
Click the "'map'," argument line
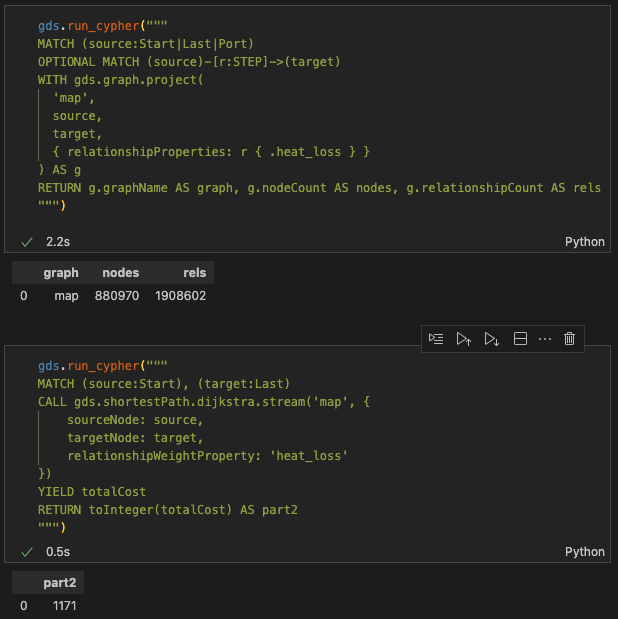point(74,98)
